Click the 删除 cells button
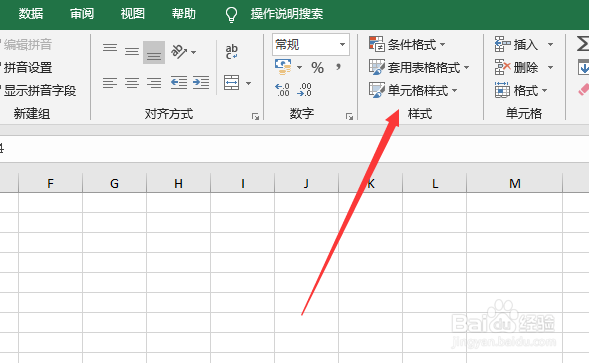This screenshot has width=589, height=363. click(517, 68)
